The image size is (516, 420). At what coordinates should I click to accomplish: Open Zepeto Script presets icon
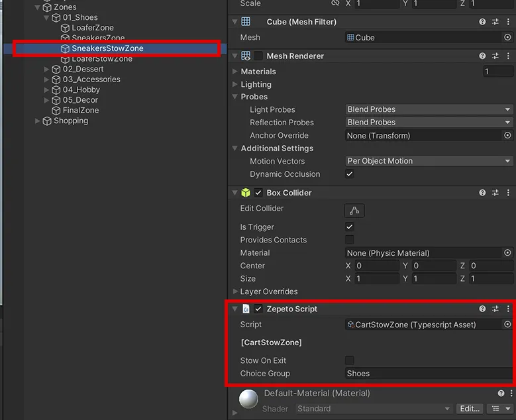click(x=495, y=309)
